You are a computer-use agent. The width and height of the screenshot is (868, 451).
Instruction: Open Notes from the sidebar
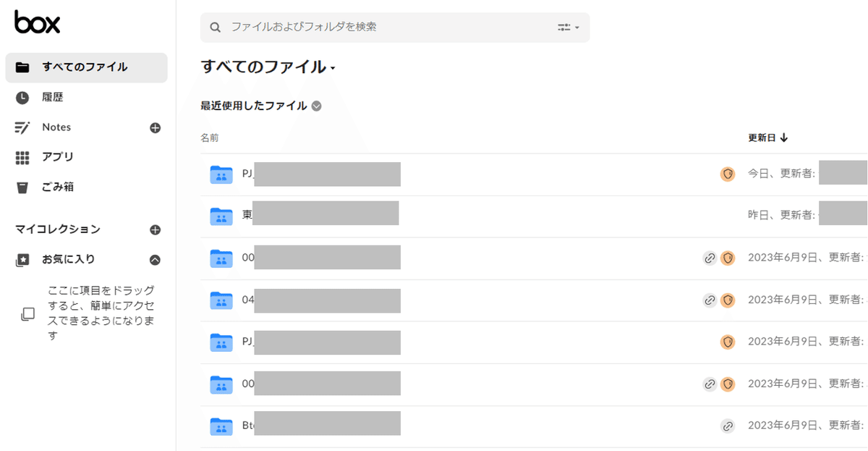click(x=56, y=127)
